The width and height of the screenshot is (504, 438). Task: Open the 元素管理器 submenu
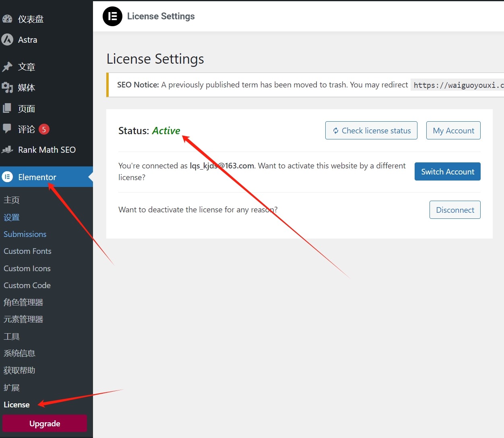coord(23,319)
